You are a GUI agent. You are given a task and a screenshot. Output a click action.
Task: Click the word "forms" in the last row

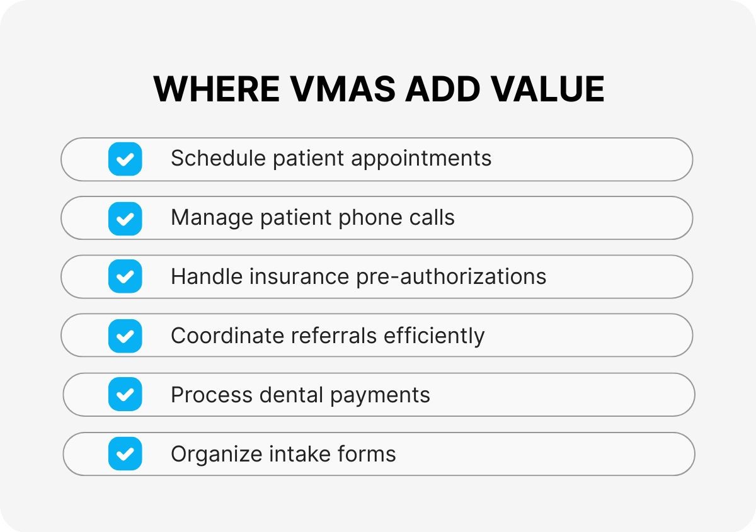[367, 454]
